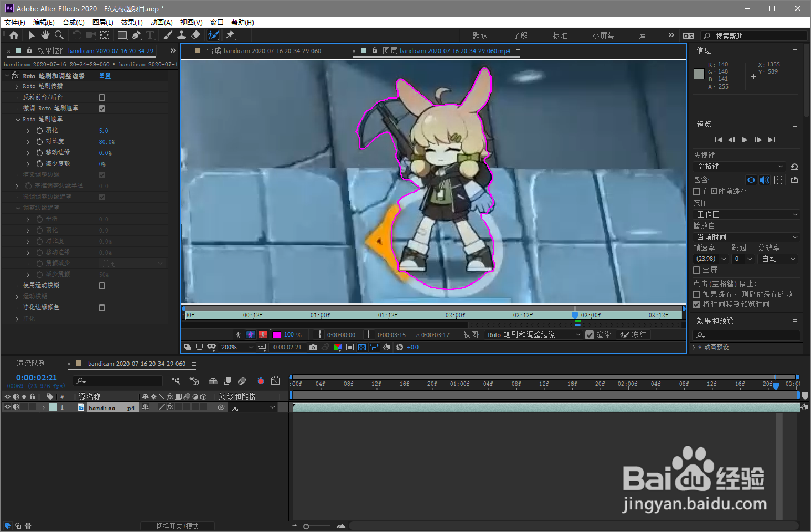The width and height of the screenshot is (811, 532).
Task: Enable motion blur for timeline layers
Action: (242, 380)
